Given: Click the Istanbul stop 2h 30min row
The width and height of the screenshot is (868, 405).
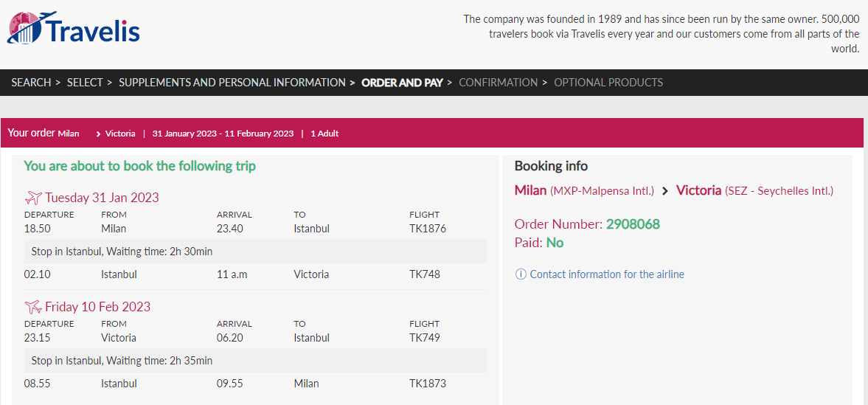Looking at the screenshot, I should click(x=255, y=252).
